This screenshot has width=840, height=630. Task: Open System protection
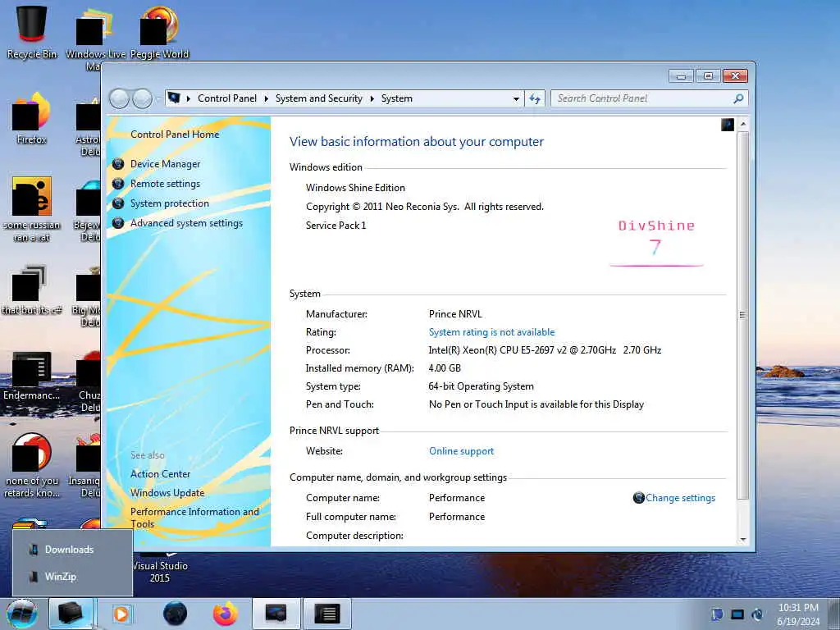(x=169, y=203)
